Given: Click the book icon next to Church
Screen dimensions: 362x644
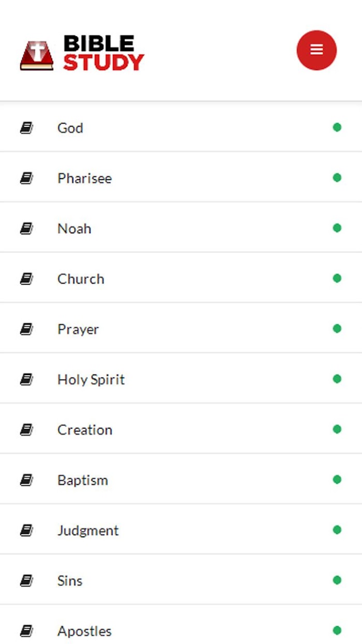Looking at the screenshot, I should tap(26, 279).
